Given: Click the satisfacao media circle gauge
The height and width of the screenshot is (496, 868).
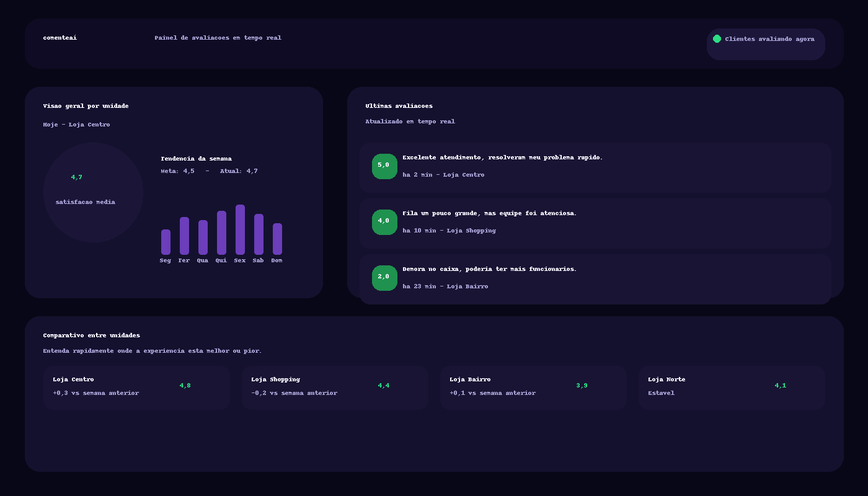Looking at the screenshot, I should (93, 192).
